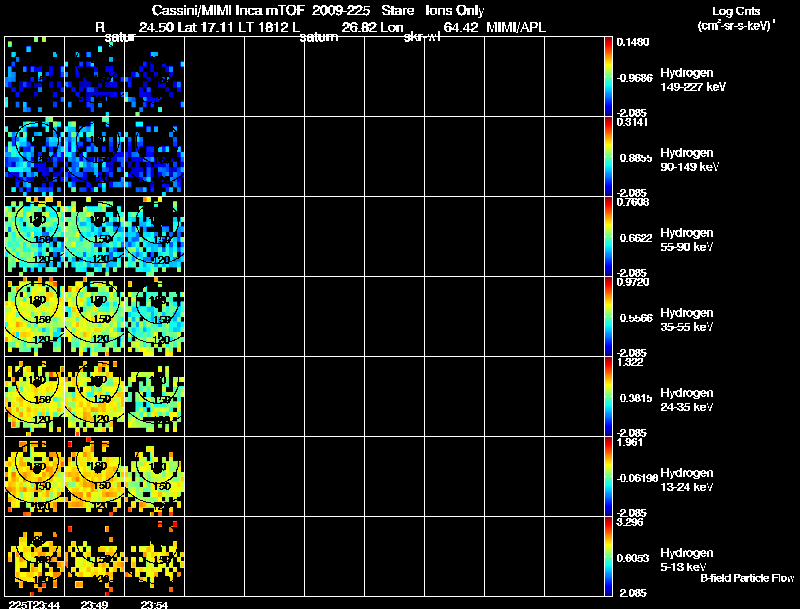Select the 'Hydrogen 35-55 keV' label

[687, 320]
